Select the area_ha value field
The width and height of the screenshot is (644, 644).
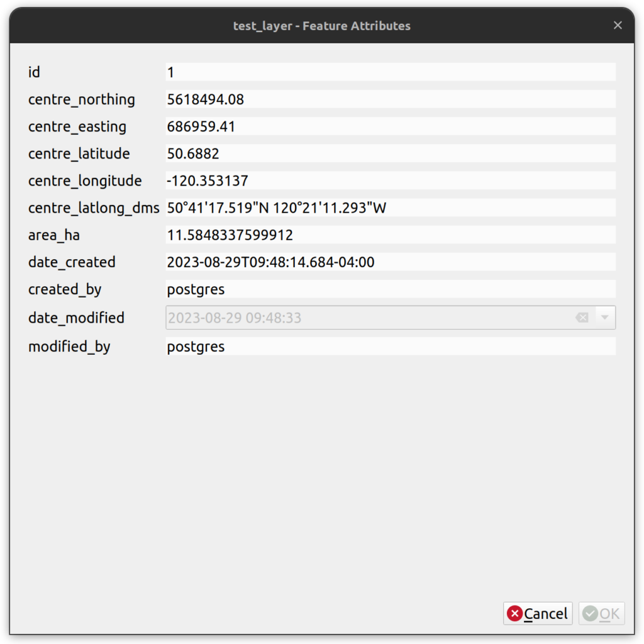coord(390,235)
